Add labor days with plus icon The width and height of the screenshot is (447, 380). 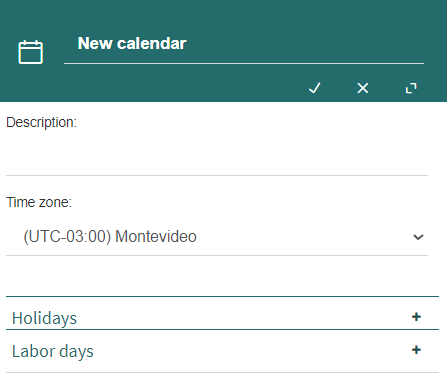click(x=416, y=350)
